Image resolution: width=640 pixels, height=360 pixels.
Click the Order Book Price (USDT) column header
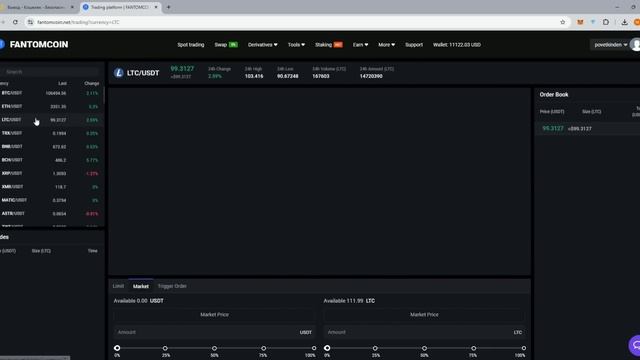[x=552, y=111]
